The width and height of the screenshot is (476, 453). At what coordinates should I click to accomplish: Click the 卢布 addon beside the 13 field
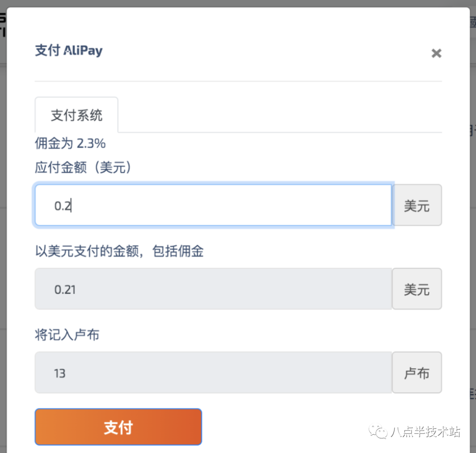416,373
